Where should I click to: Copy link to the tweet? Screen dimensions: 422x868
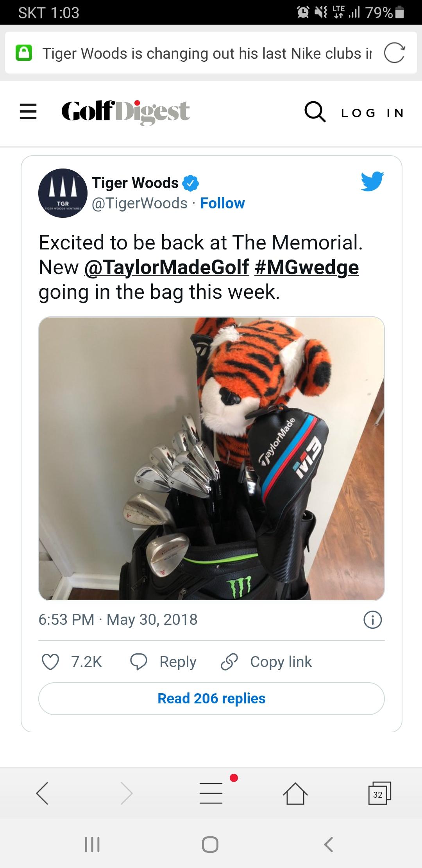click(x=266, y=662)
